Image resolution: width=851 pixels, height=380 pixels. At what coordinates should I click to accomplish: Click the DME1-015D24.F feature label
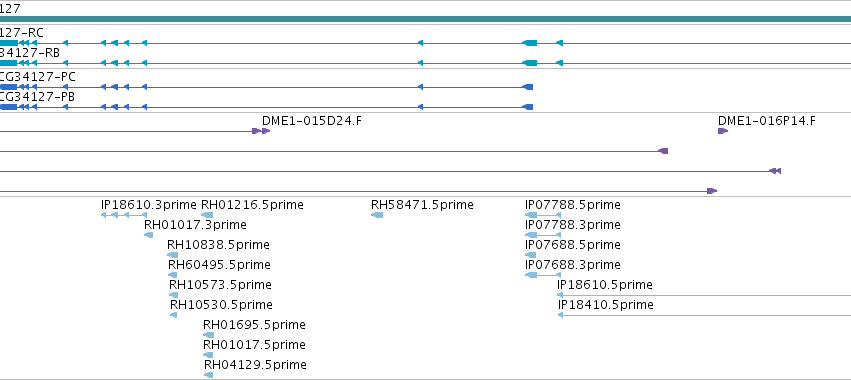[312, 121]
